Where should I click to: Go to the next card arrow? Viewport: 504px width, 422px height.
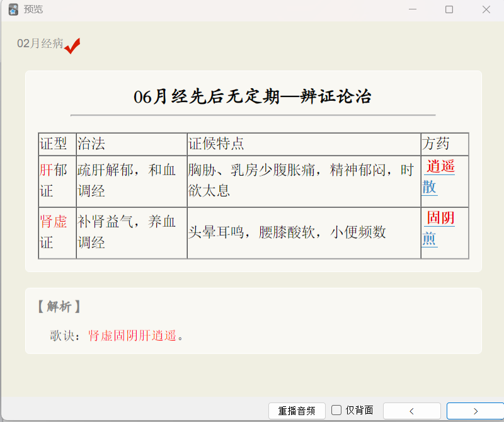click(476, 411)
